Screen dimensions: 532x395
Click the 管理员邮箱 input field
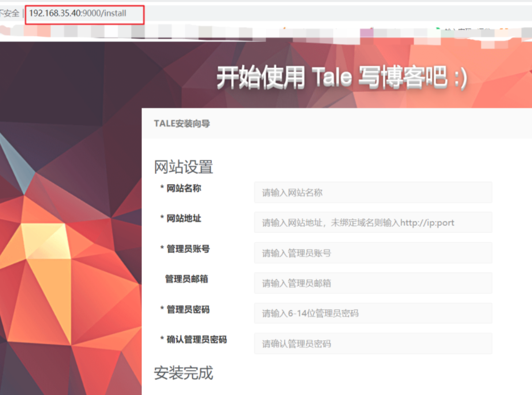coord(373,283)
